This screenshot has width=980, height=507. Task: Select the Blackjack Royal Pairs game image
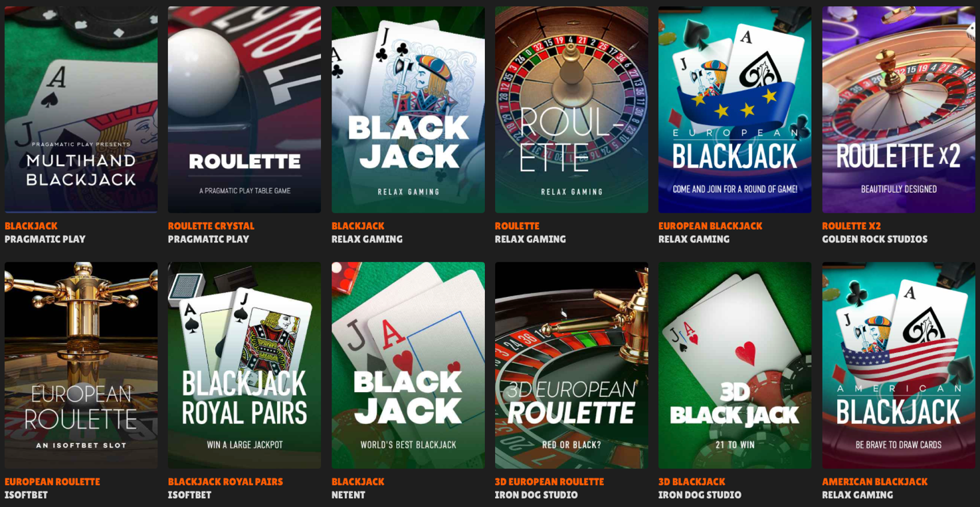[x=245, y=365]
